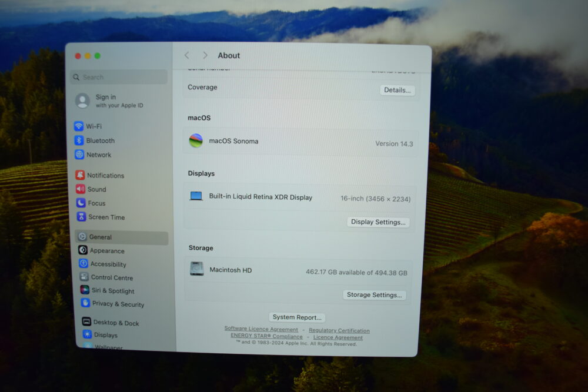Open the Software Licence Agreement link
588x392 pixels.
tap(261, 329)
